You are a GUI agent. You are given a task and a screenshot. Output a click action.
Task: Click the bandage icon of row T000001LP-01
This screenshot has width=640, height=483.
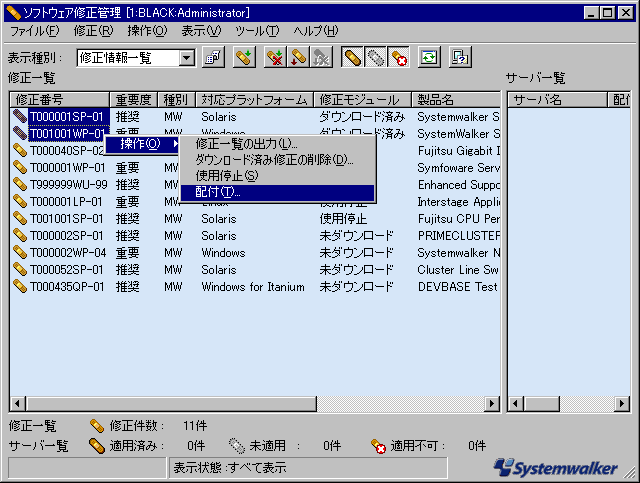click(x=20, y=201)
